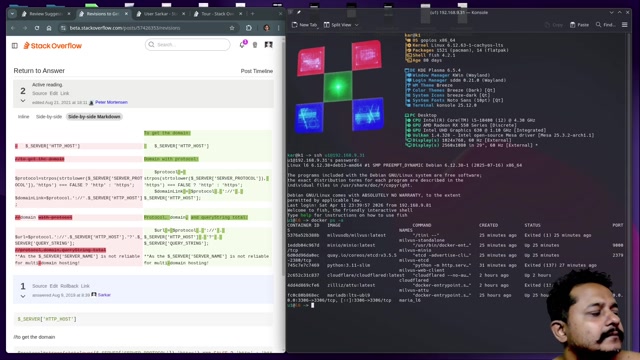Open Find in Konsole toolbar

tap(605, 25)
